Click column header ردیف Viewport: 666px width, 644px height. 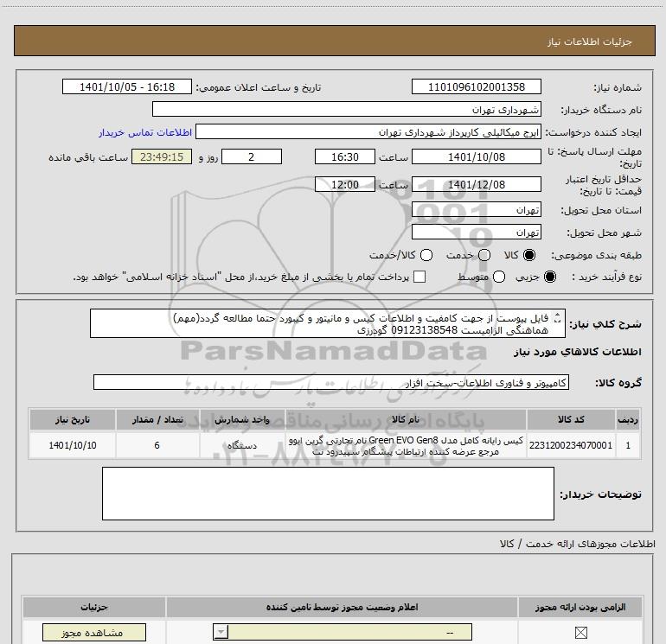[628, 419]
